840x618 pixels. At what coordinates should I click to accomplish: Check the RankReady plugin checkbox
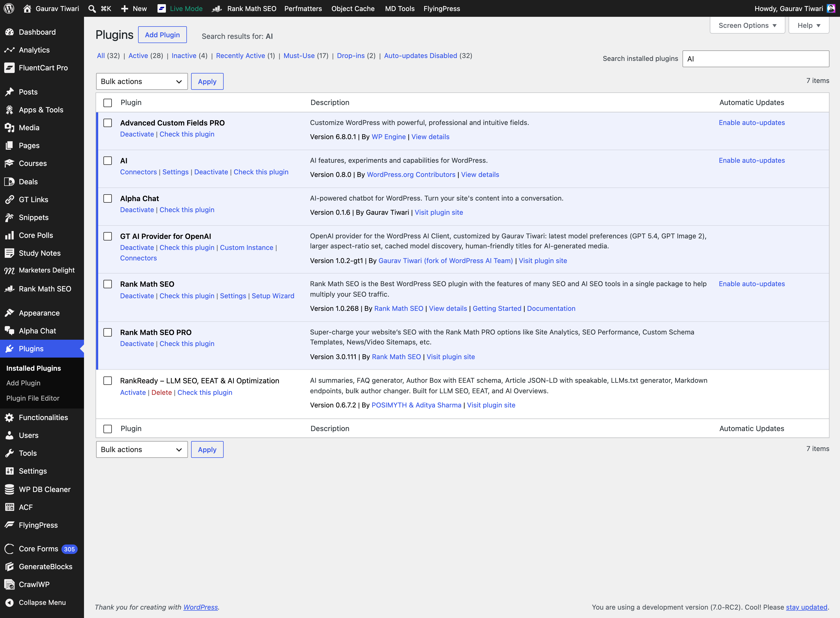tap(108, 381)
